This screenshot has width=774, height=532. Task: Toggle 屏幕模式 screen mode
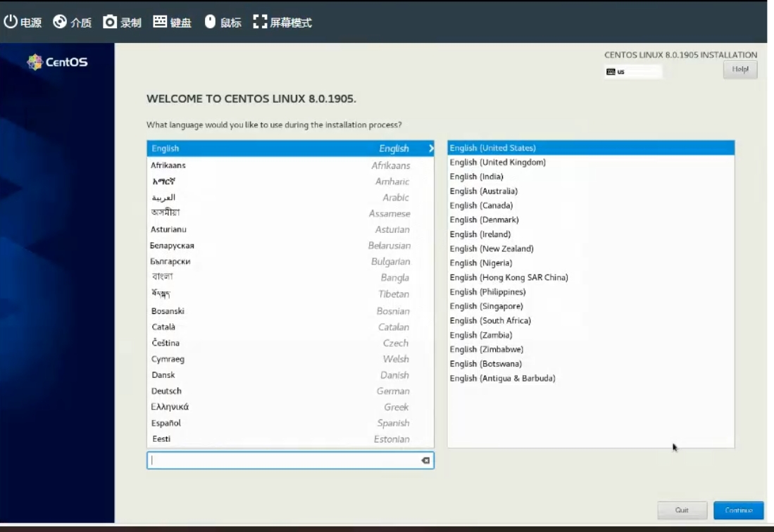[x=282, y=23]
